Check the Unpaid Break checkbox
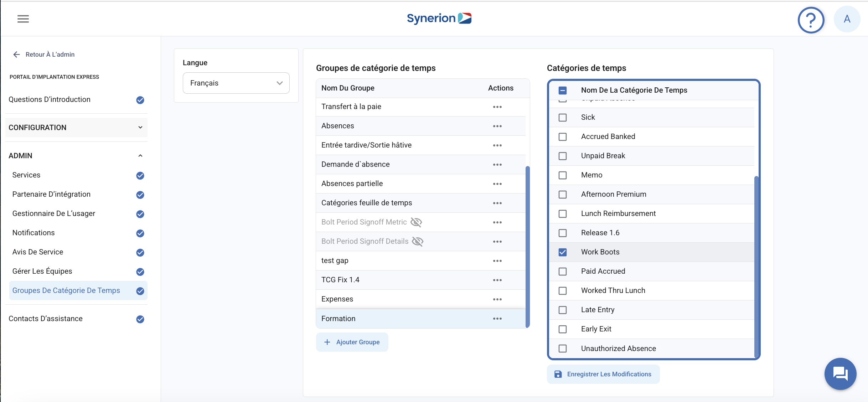The image size is (868, 402). (563, 156)
